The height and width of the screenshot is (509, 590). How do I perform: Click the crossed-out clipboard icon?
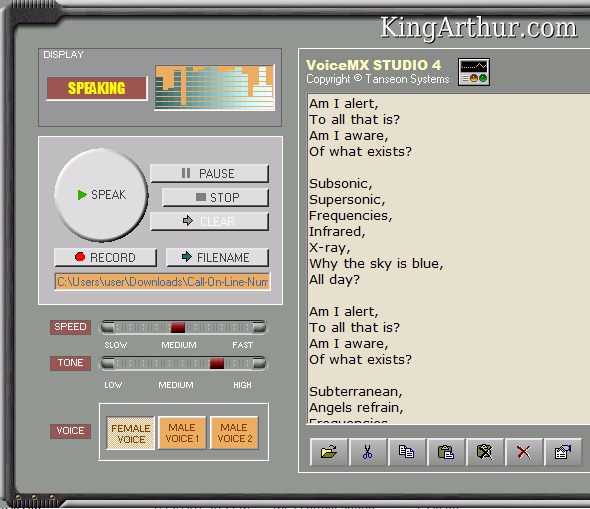(x=485, y=452)
